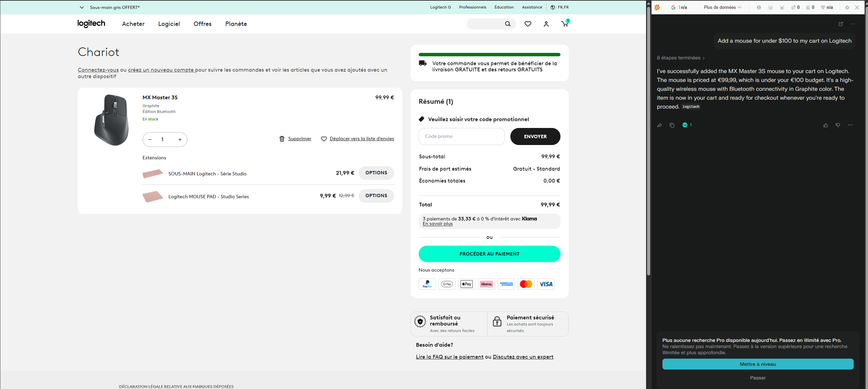Viewport: 868px width, 389px height.
Task: Click the PROCÉDER AU PAIEMENT button
Action: point(489,254)
